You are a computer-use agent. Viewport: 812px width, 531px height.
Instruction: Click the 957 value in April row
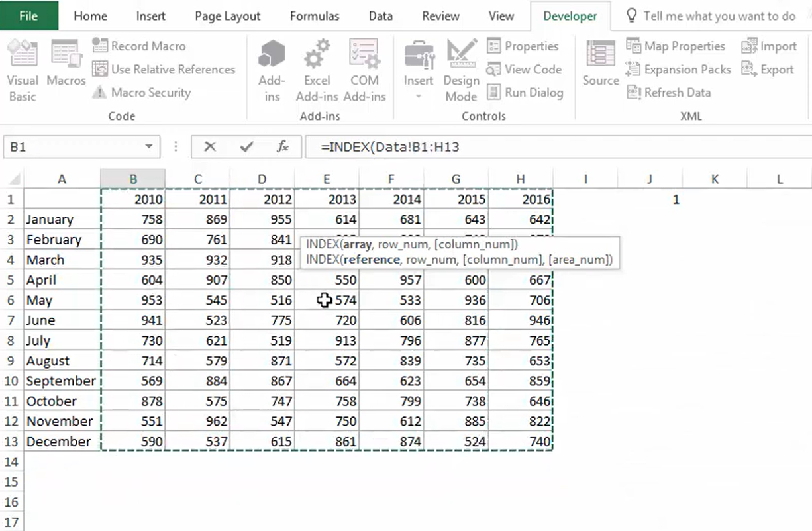coord(391,280)
